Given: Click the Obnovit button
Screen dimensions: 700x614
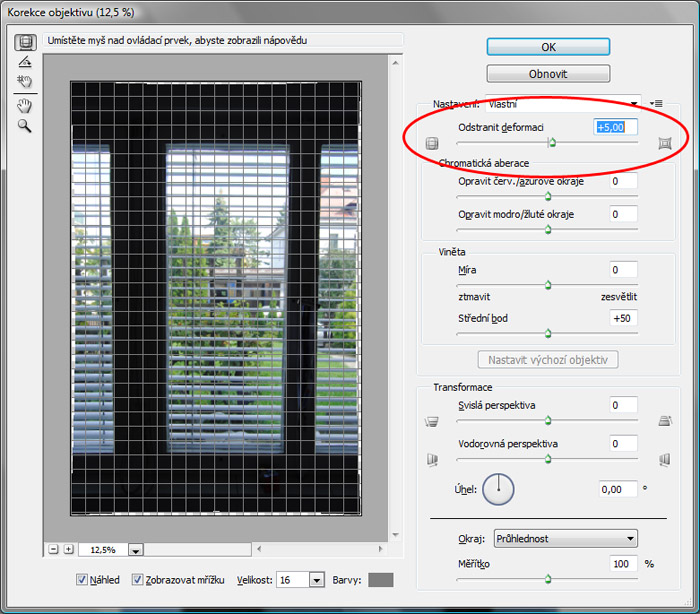Looking at the screenshot, I should click(547, 73).
